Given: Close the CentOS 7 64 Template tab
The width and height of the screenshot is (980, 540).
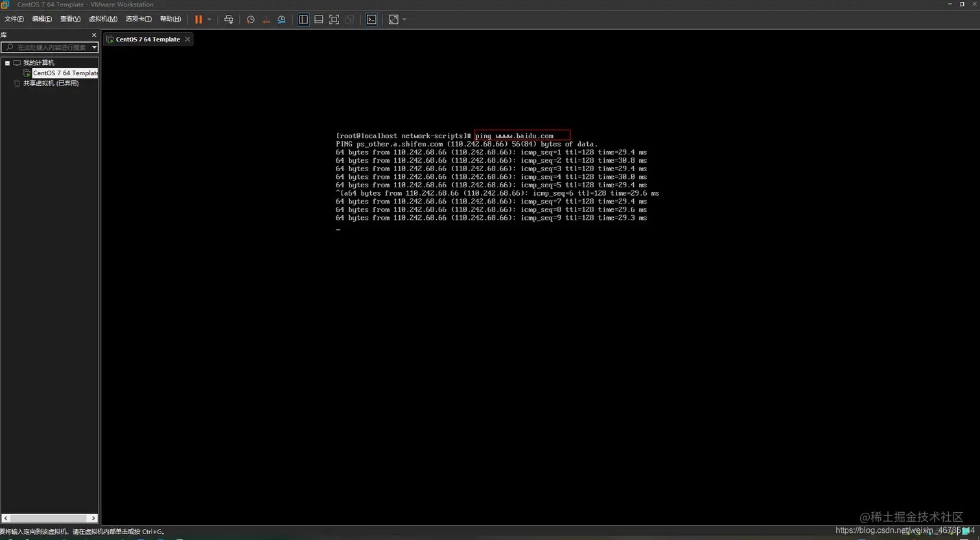Looking at the screenshot, I should click(x=187, y=40).
